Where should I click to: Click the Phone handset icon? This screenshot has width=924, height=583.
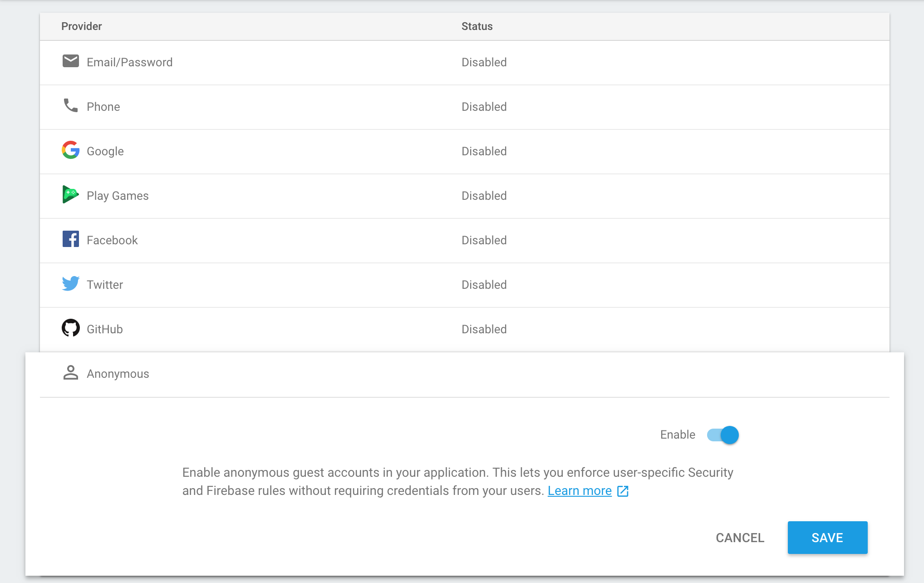pyautogui.click(x=70, y=106)
